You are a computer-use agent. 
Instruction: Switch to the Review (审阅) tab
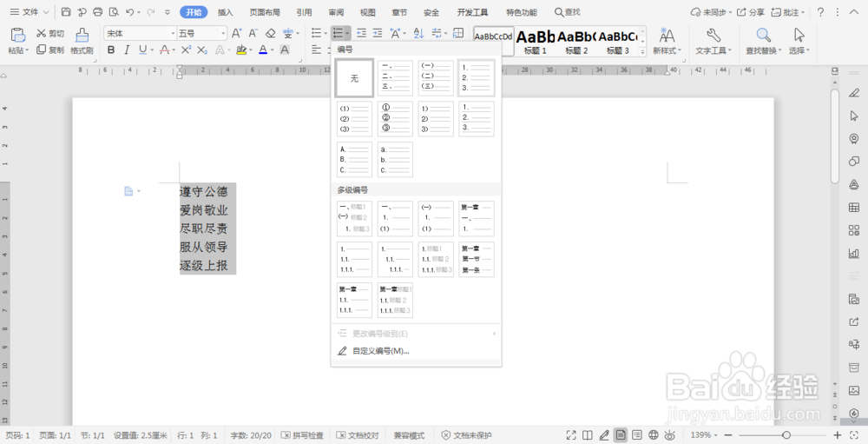click(335, 11)
